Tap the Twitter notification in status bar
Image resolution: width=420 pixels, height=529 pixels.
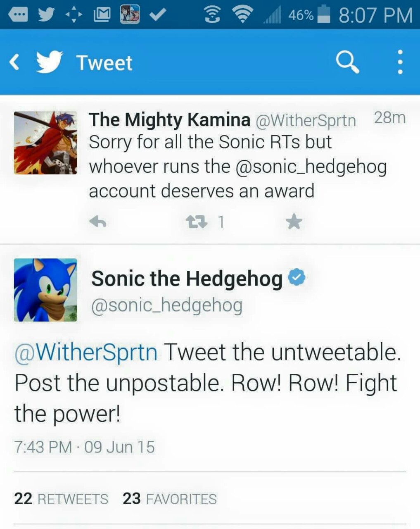click(x=47, y=15)
